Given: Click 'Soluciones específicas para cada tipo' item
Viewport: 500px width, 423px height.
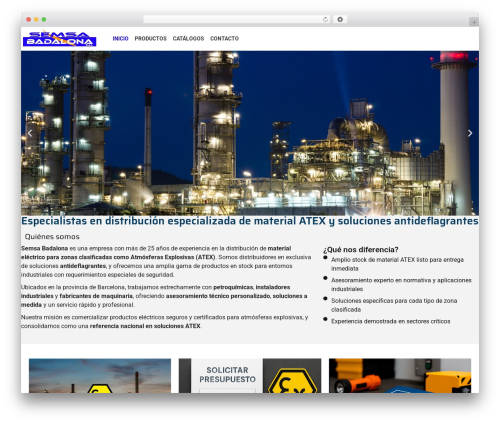Looking at the screenshot, I should tap(394, 305).
